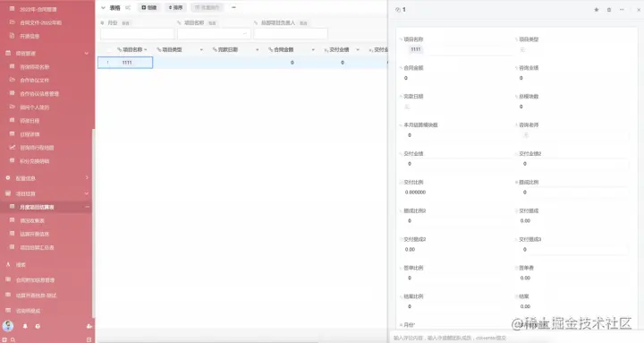Click the 批量操作 button
The width and height of the screenshot is (644, 343).
207,7
